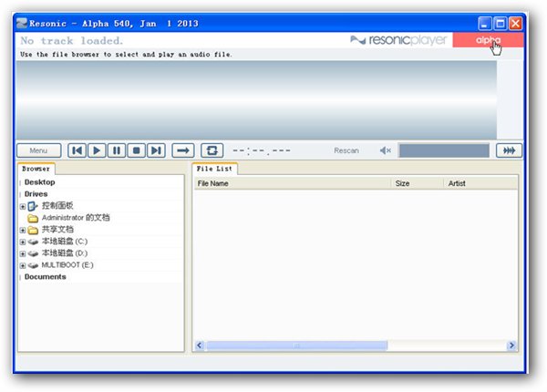Expand the 共享文档 folder node
The height and width of the screenshot is (392, 547).
click(x=23, y=230)
